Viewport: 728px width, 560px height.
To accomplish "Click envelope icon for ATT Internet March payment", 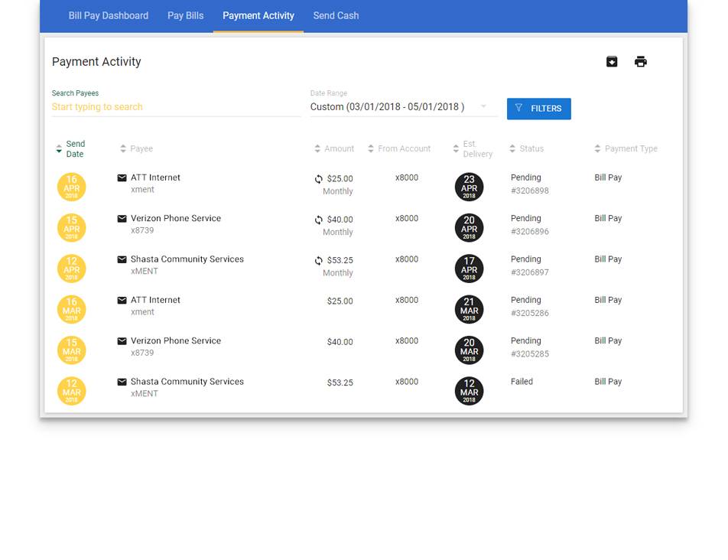I will [x=122, y=301].
